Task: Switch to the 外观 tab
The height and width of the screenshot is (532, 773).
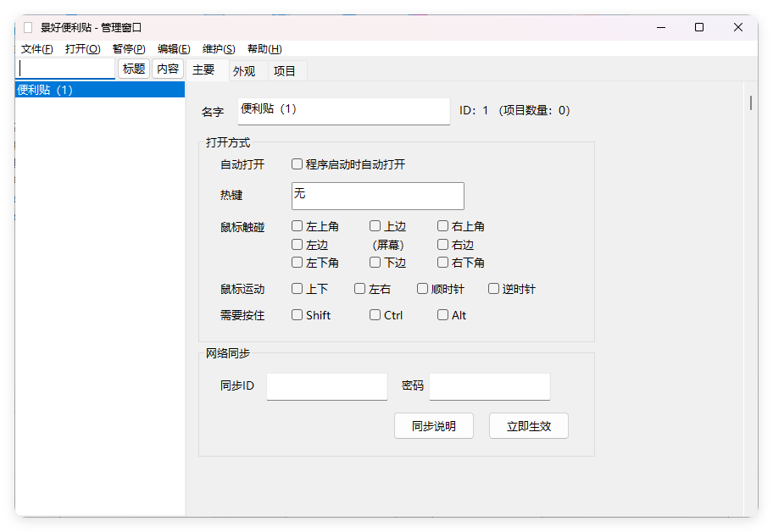Action: coord(244,69)
